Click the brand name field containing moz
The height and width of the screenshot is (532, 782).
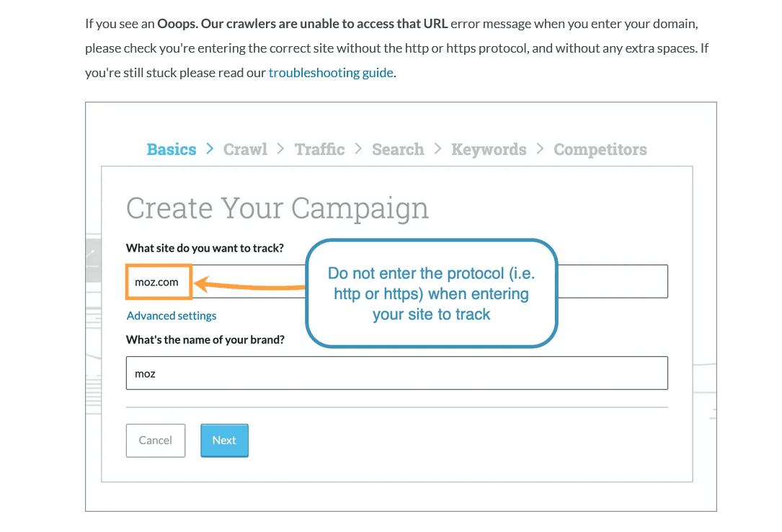(396, 373)
